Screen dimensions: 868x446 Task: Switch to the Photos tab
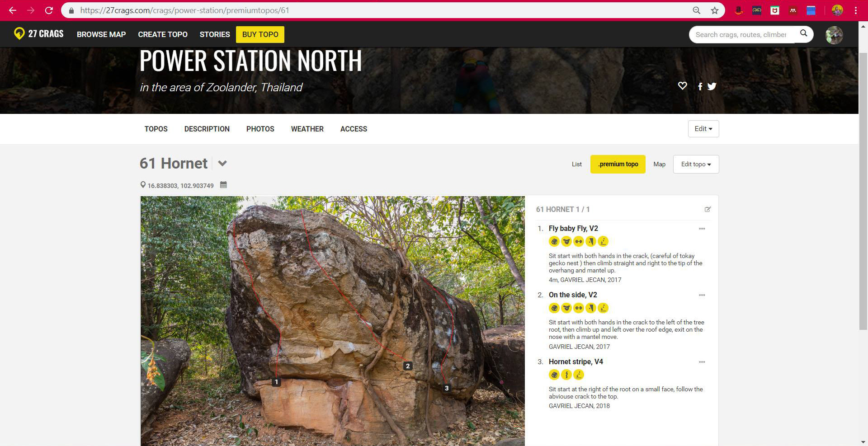click(x=260, y=129)
